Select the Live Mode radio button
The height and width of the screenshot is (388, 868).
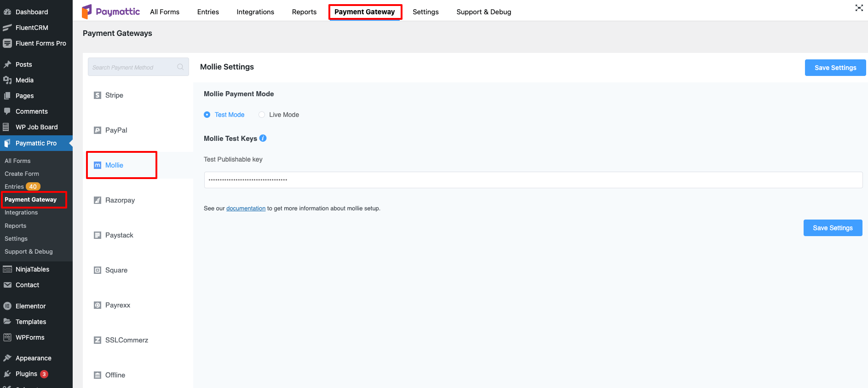262,115
